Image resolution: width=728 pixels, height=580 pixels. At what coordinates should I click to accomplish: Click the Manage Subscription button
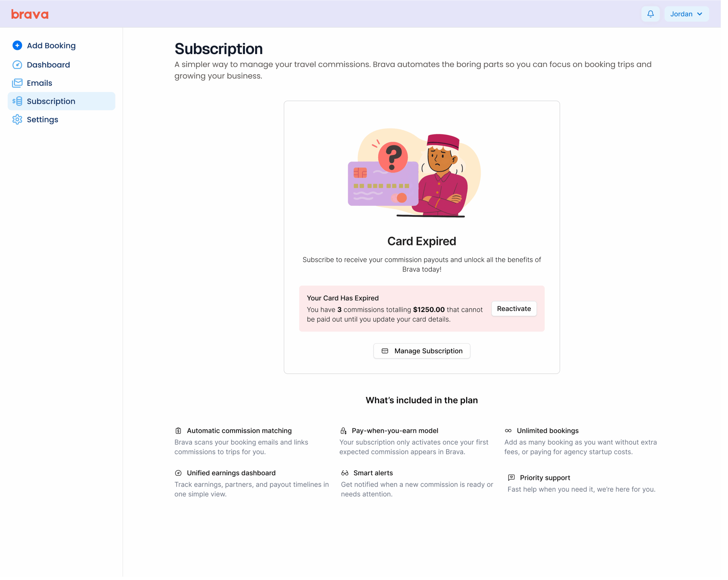point(421,351)
